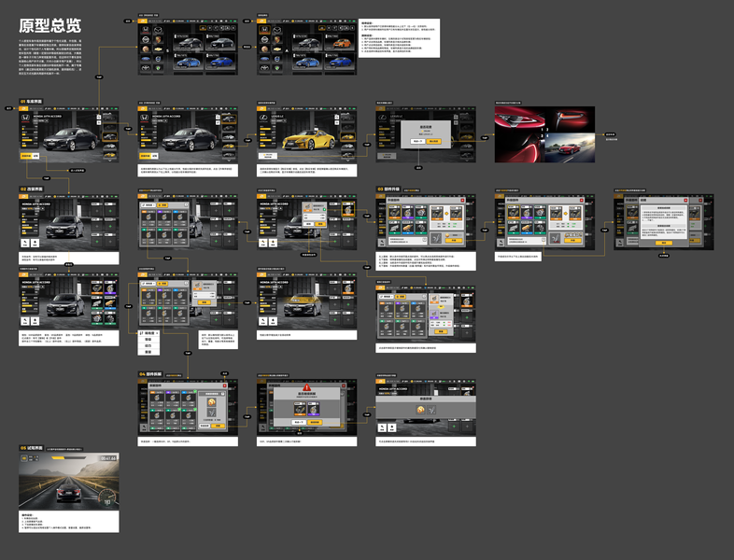Choose 动力 in expanded sort list
Screen dimensions: 734x560
coord(148,345)
